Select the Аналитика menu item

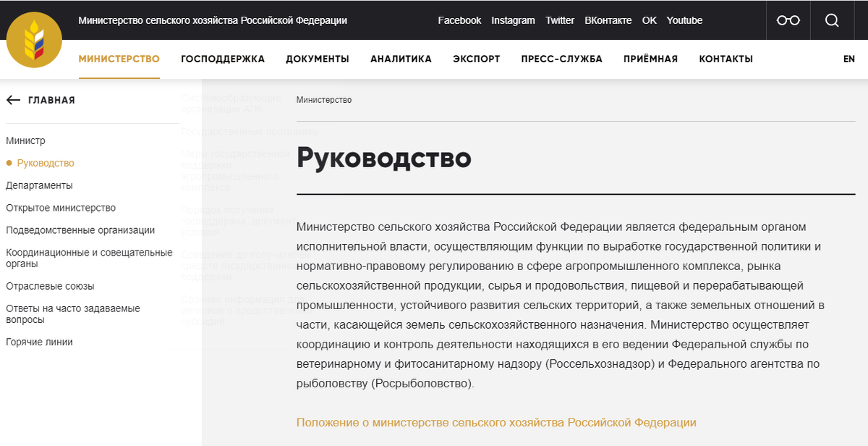pyautogui.click(x=401, y=59)
